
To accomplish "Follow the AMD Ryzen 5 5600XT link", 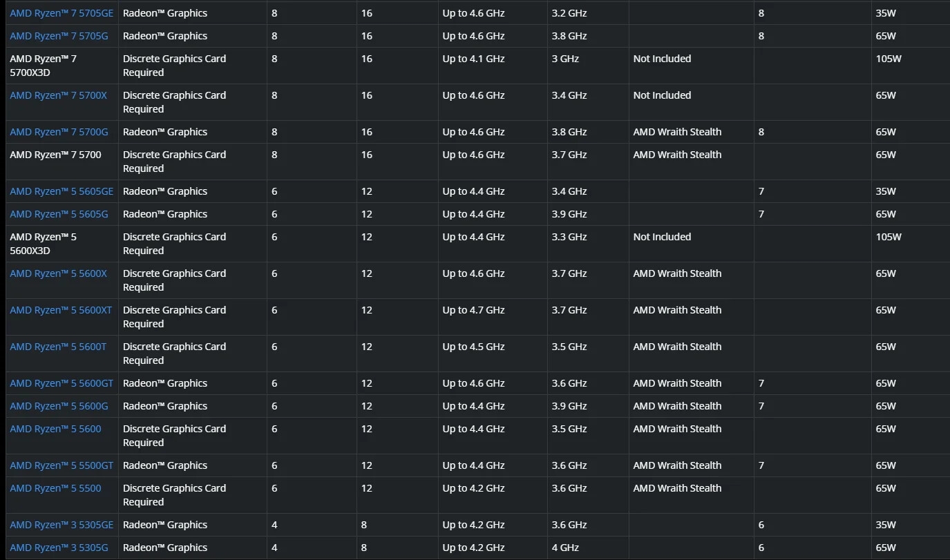I will coord(61,310).
